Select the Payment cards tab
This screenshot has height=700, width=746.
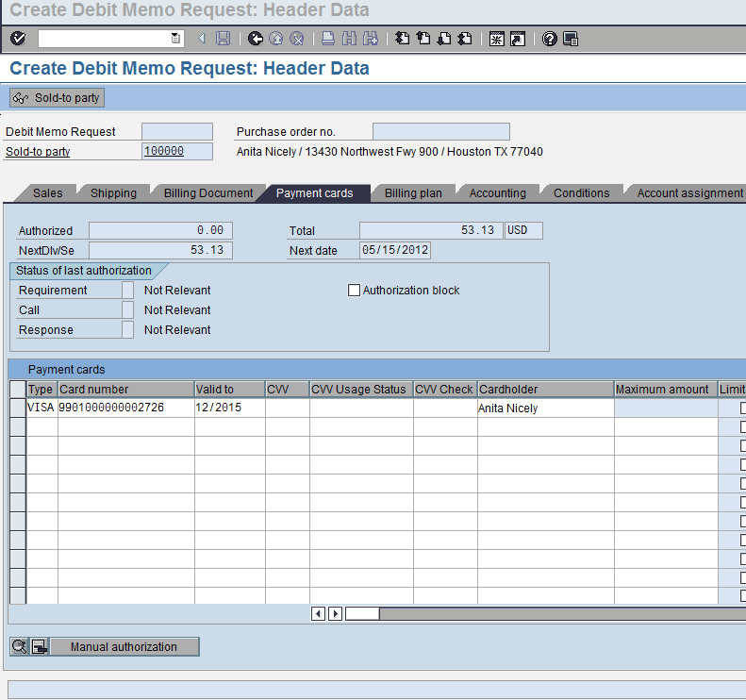314,193
